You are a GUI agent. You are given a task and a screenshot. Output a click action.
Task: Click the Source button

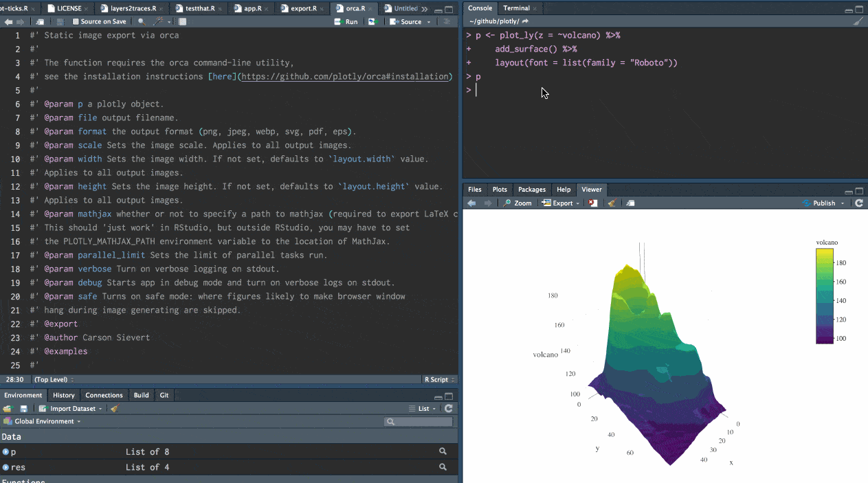[405, 22]
